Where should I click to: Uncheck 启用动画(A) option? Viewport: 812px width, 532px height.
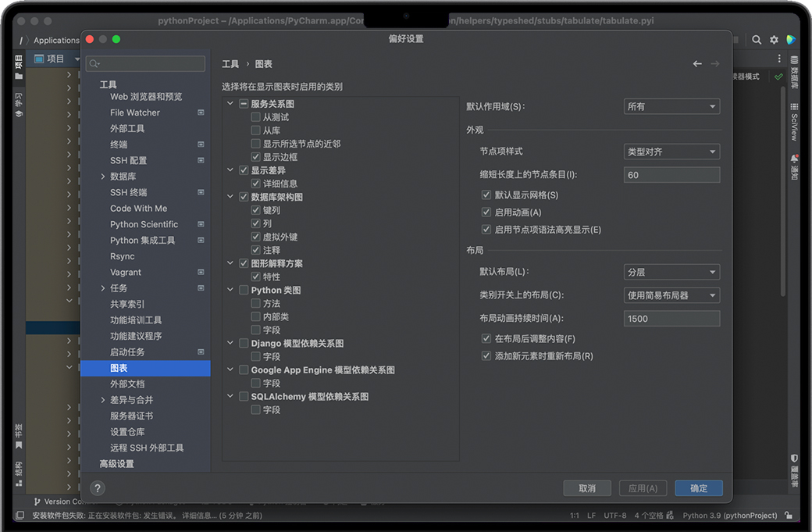[486, 212]
